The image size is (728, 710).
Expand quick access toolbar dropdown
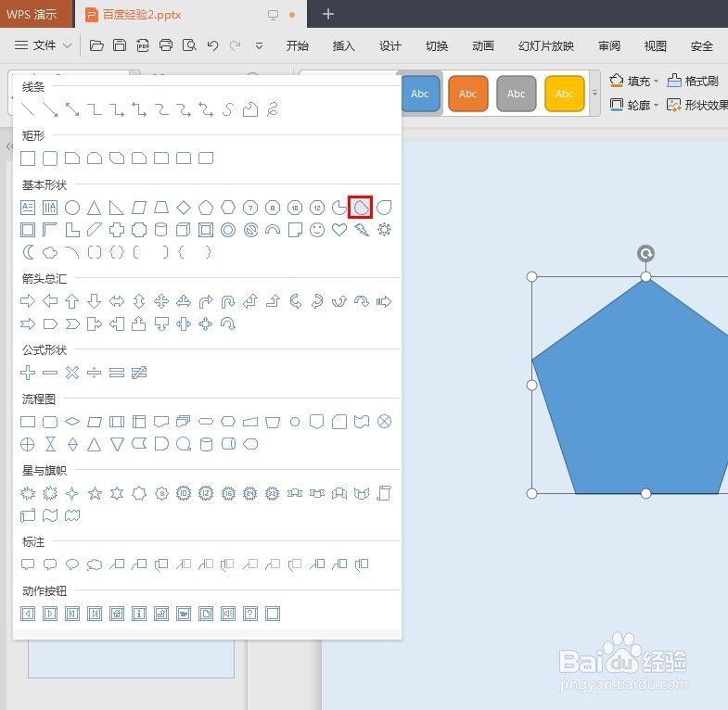point(259,45)
